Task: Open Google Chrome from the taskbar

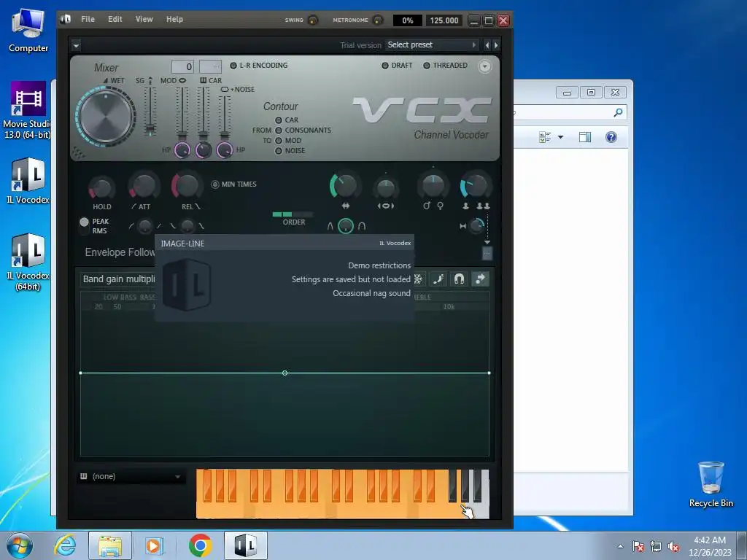Action: pyautogui.click(x=200, y=545)
